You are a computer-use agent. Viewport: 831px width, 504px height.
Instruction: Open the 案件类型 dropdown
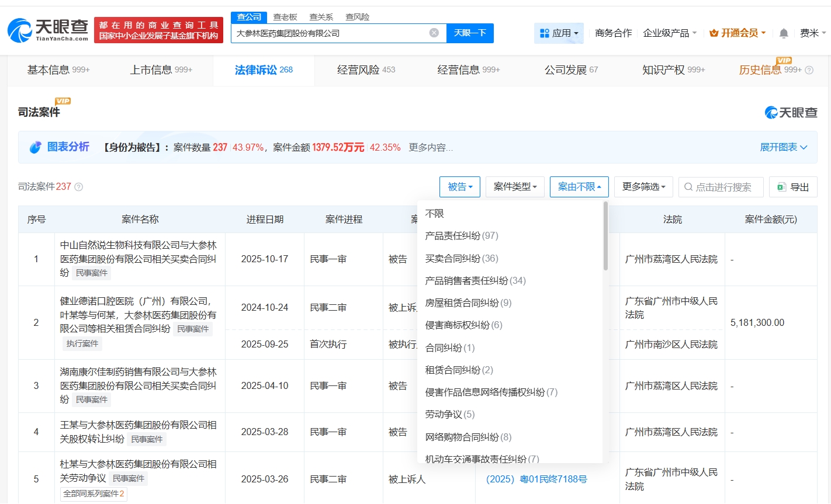tap(514, 187)
